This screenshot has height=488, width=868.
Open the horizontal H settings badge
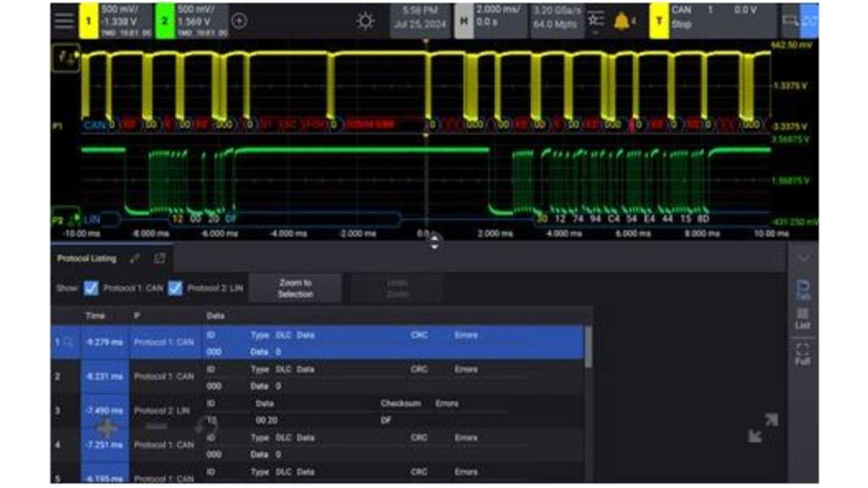coord(464,21)
